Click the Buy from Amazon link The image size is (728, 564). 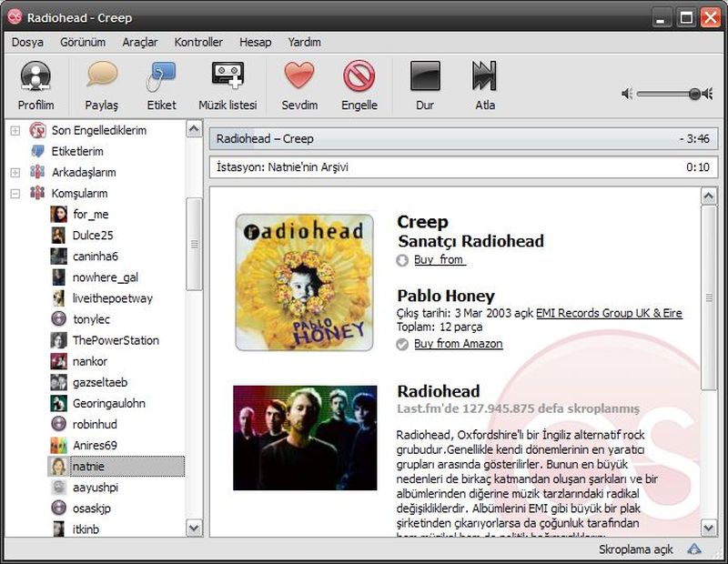(x=458, y=344)
